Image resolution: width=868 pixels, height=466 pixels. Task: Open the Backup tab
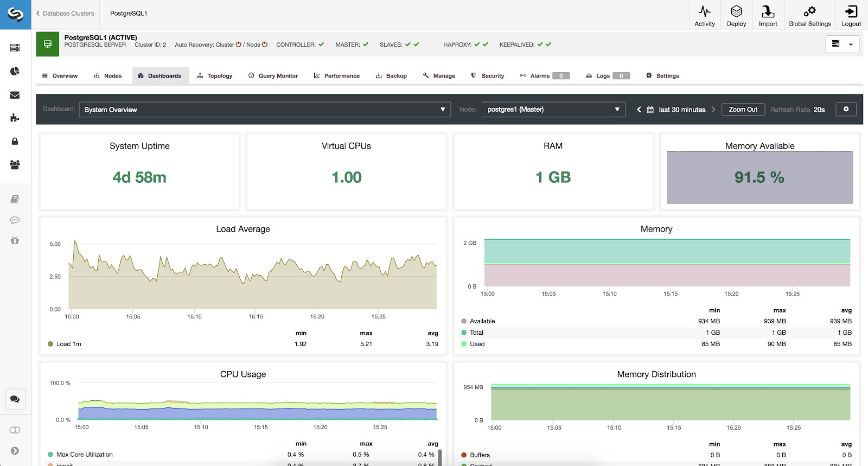[391, 76]
